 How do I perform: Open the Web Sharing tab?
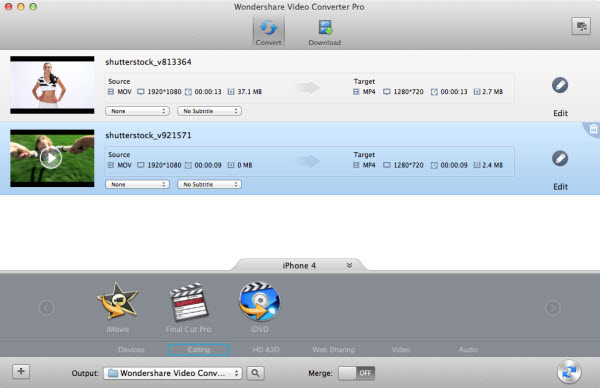point(333,350)
